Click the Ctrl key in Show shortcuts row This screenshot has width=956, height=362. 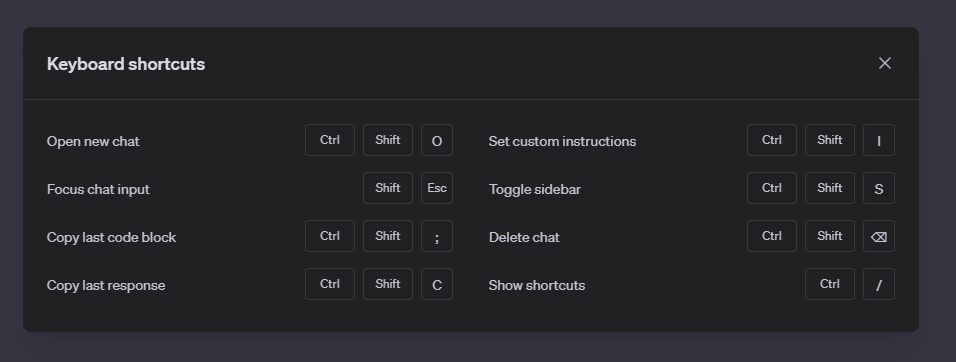pos(830,285)
